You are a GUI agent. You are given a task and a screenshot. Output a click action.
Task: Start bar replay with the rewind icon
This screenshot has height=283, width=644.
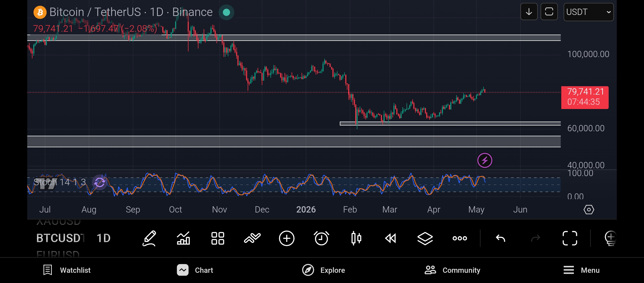[x=391, y=238]
